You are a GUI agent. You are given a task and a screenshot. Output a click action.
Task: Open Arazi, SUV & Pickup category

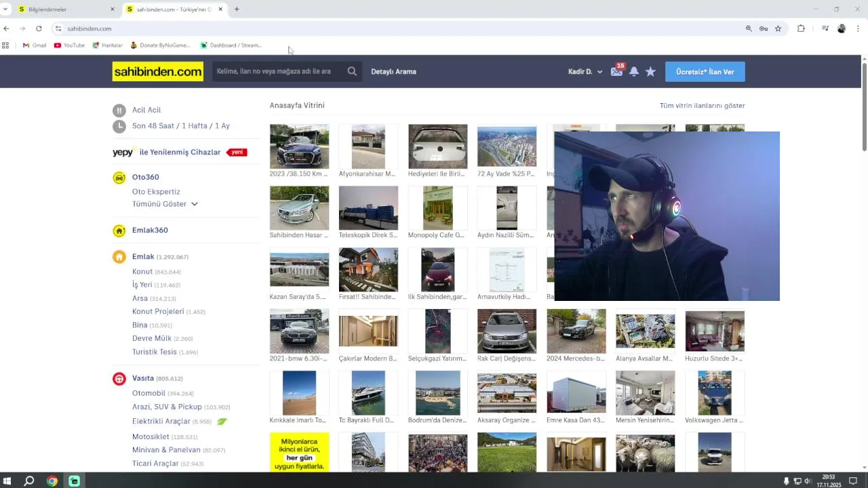click(x=167, y=407)
